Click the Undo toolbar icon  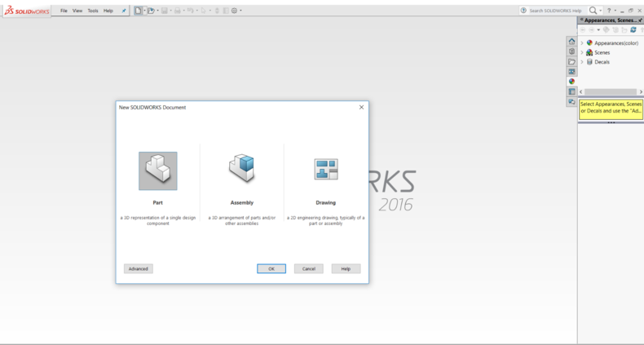191,11
